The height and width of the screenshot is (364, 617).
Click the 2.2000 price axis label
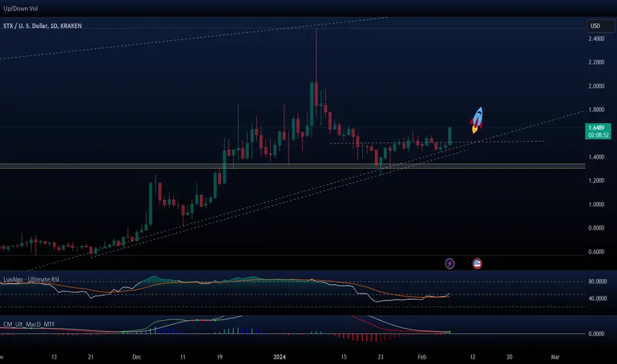(x=596, y=62)
